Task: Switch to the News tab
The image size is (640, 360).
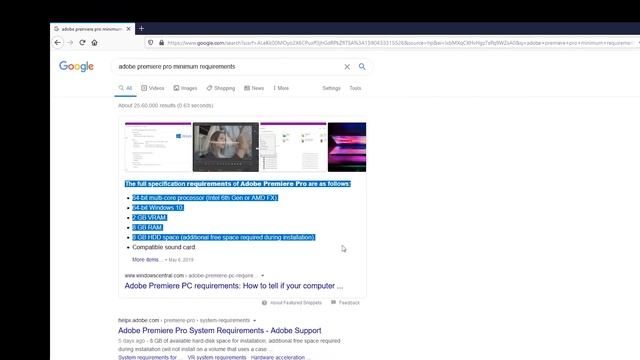Action: (254, 88)
